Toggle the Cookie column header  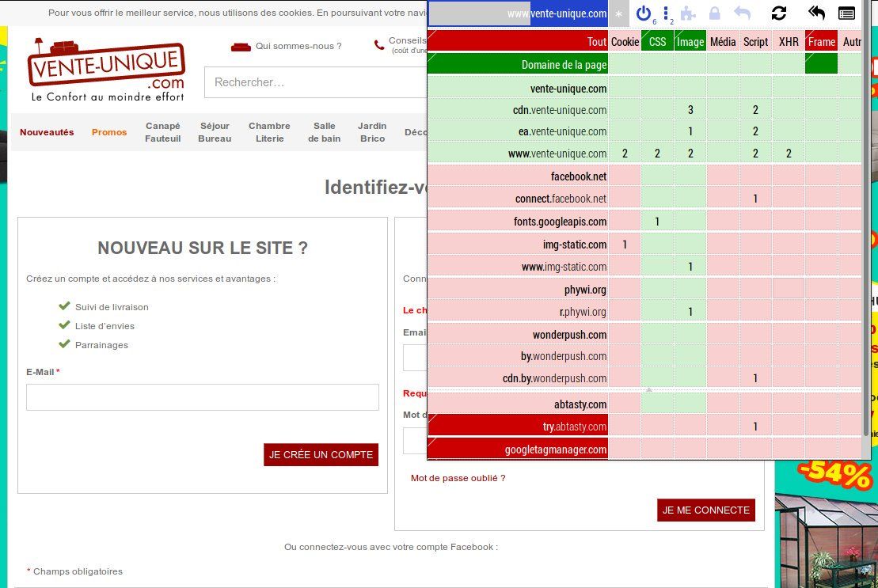625,41
